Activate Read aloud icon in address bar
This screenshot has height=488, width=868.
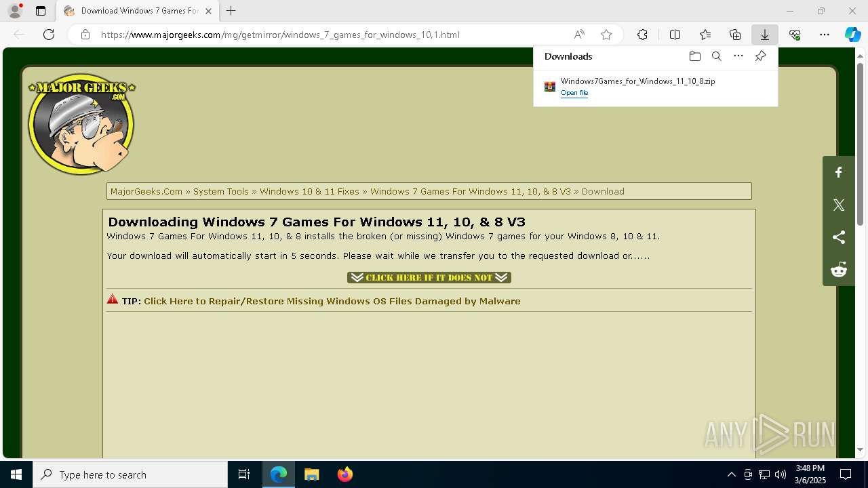coord(579,35)
